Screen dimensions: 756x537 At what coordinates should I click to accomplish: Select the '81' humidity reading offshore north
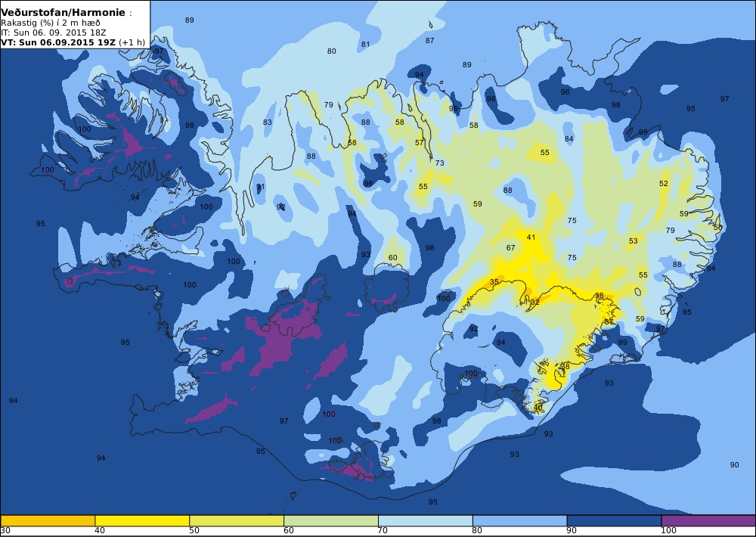pyautogui.click(x=365, y=45)
